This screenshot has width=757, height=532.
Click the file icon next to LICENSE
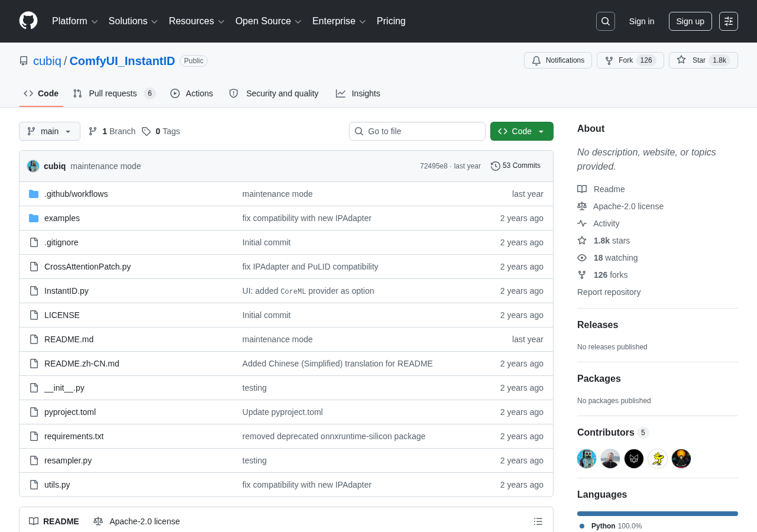(34, 315)
